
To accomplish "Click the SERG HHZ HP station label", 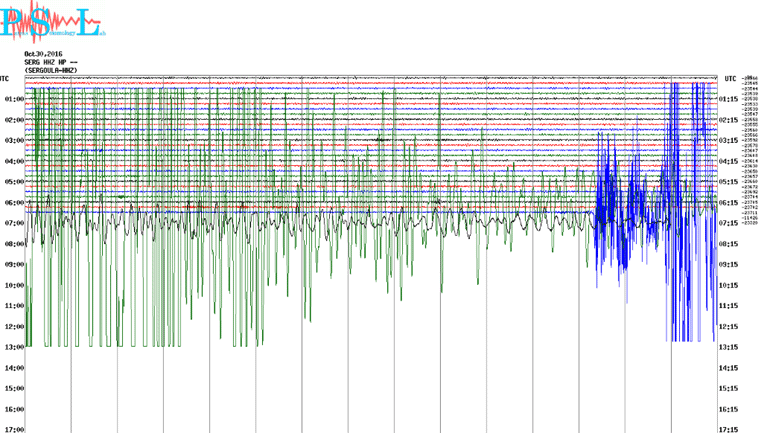I will point(45,62).
